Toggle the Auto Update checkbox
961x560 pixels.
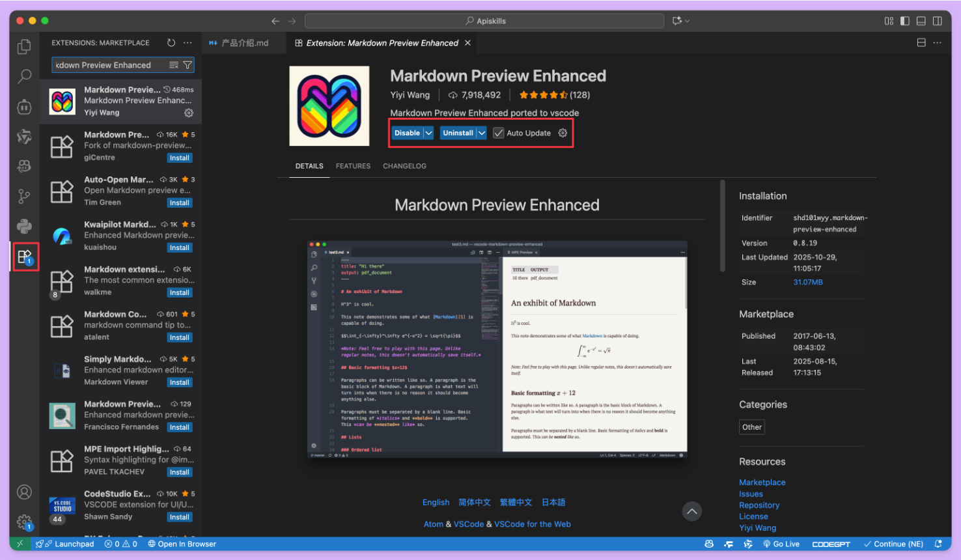pyautogui.click(x=499, y=133)
